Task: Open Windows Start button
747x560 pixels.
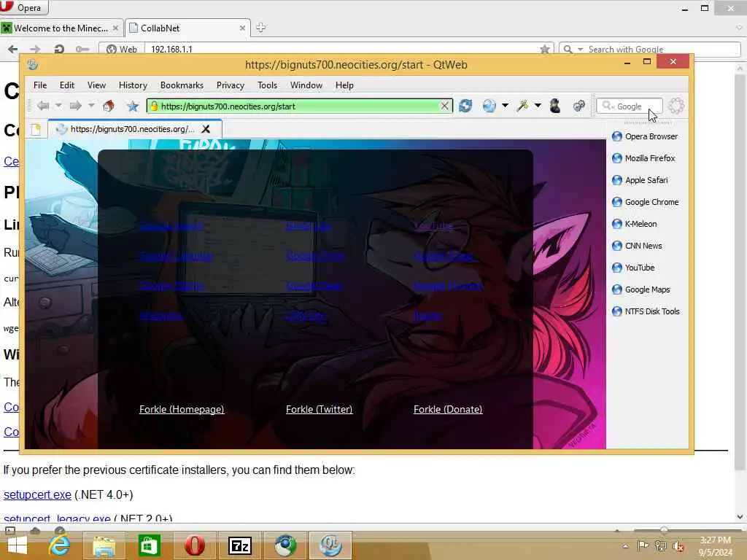Action: [x=18, y=545]
